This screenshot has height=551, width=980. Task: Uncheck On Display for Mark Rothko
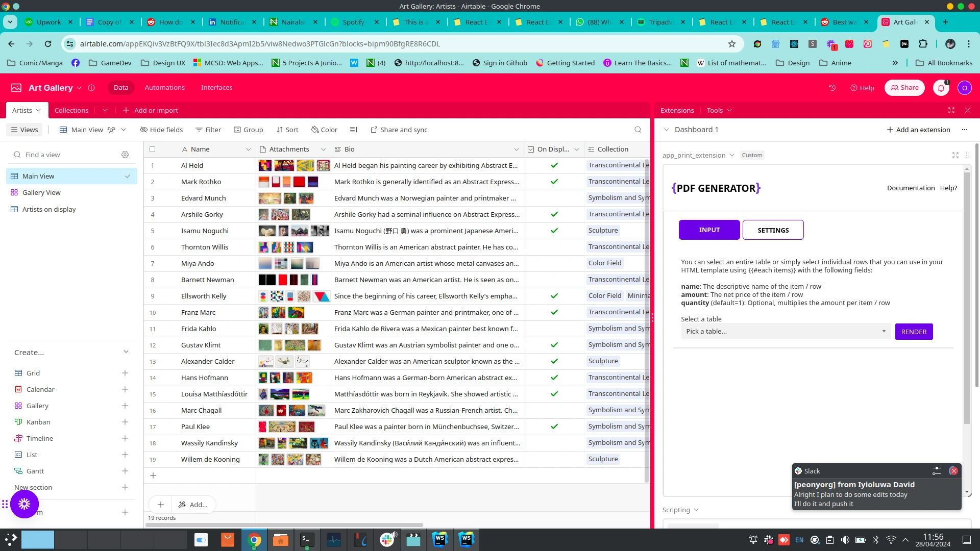554,182
